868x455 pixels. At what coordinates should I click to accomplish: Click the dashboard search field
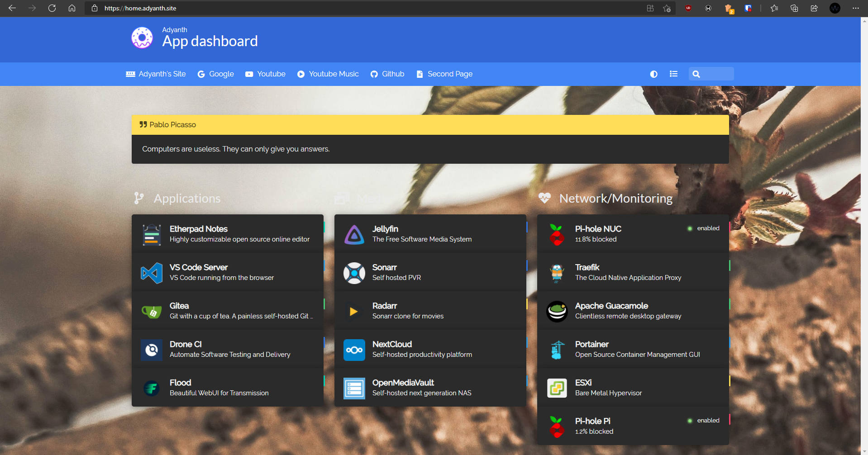(x=716, y=74)
